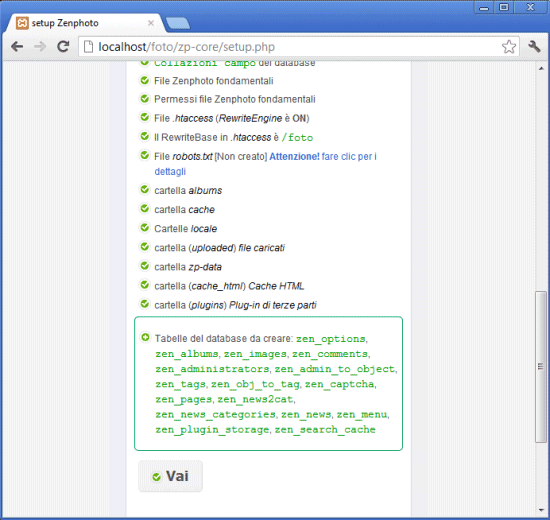Click the text File Zenphoto fondamentali

click(214, 81)
